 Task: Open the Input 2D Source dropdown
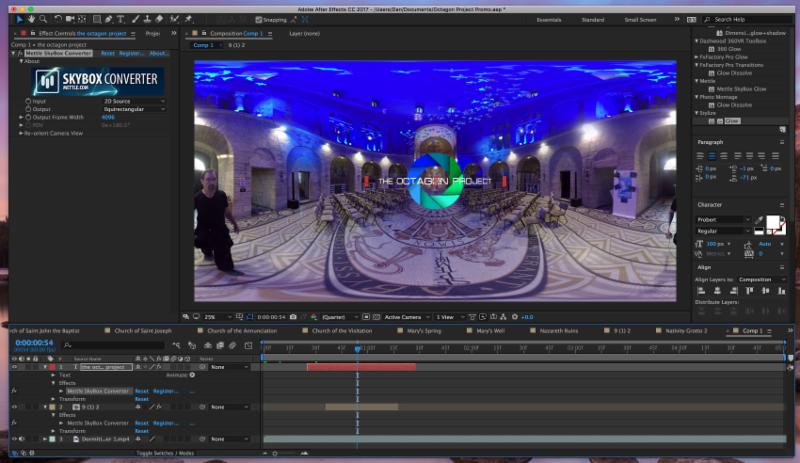click(134, 101)
